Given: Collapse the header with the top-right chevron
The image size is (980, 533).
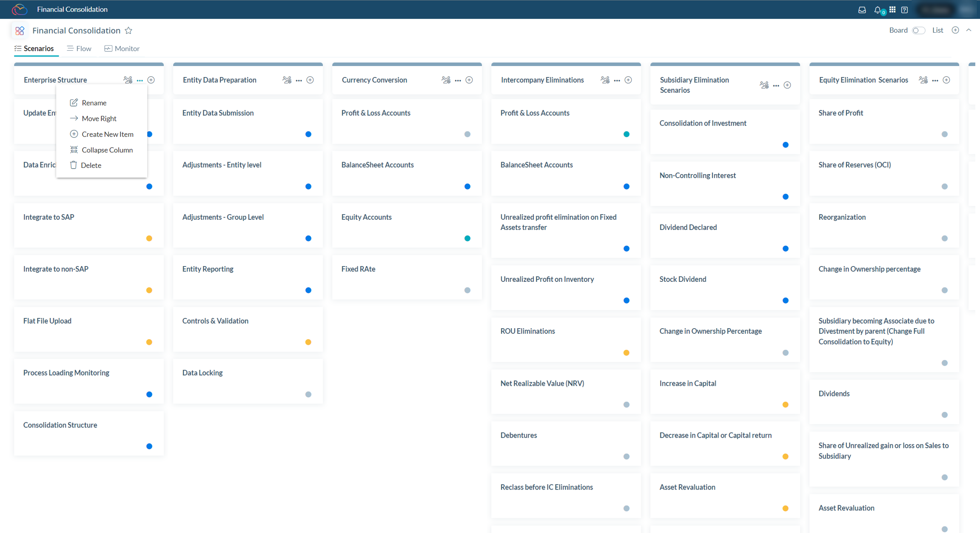Looking at the screenshot, I should tap(969, 30).
